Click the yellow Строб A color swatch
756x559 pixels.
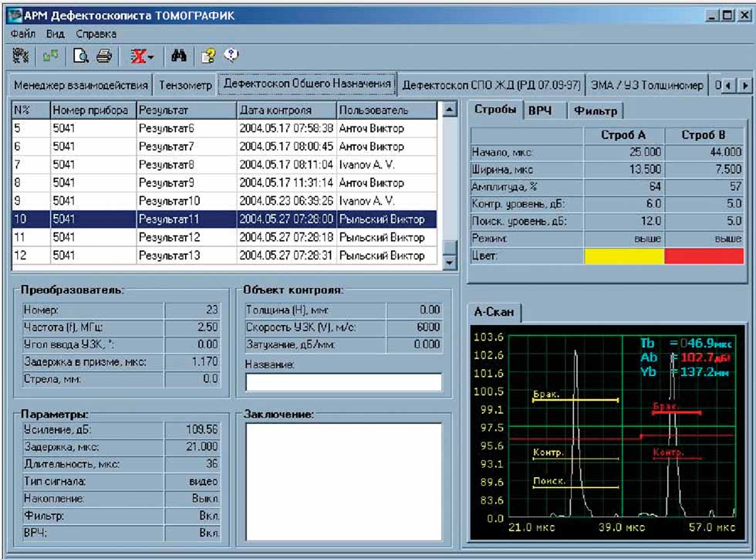(x=624, y=257)
